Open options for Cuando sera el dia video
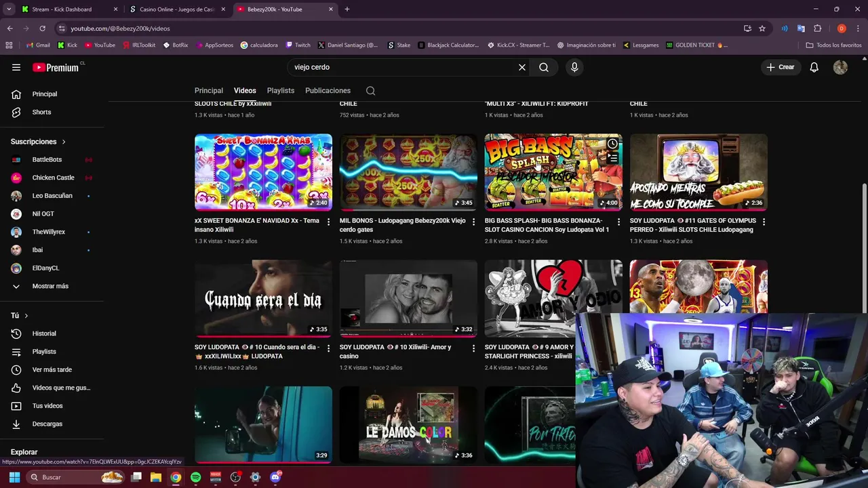The width and height of the screenshot is (868, 488). pos(328,348)
